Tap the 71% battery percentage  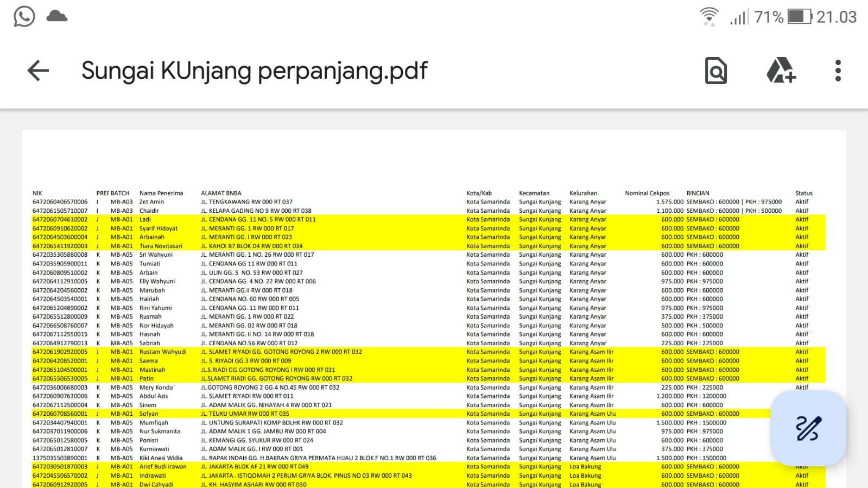pyautogui.click(x=769, y=17)
